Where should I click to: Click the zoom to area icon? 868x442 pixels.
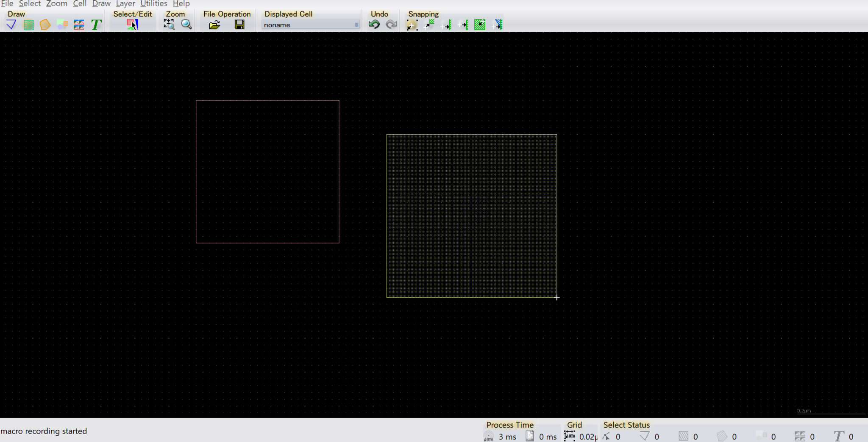tap(169, 25)
